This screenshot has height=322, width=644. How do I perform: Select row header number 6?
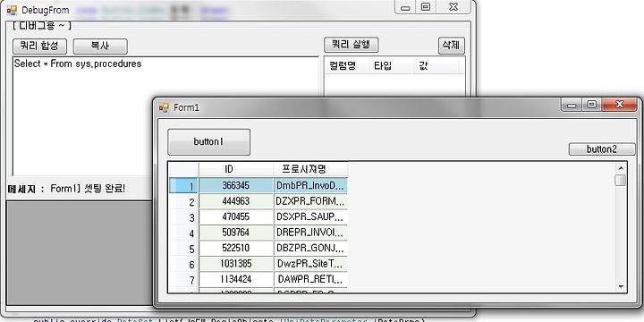point(183,264)
